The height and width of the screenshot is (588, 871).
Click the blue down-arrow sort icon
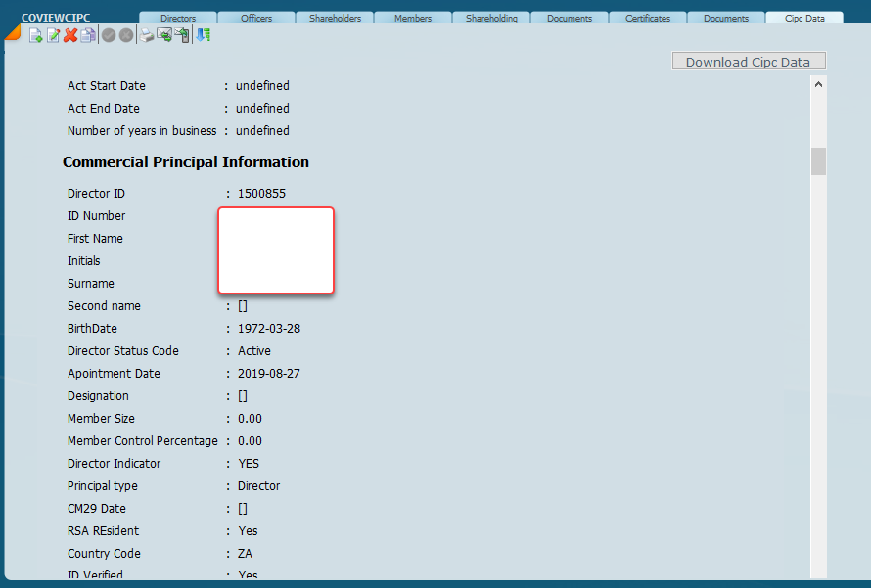tap(203, 35)
